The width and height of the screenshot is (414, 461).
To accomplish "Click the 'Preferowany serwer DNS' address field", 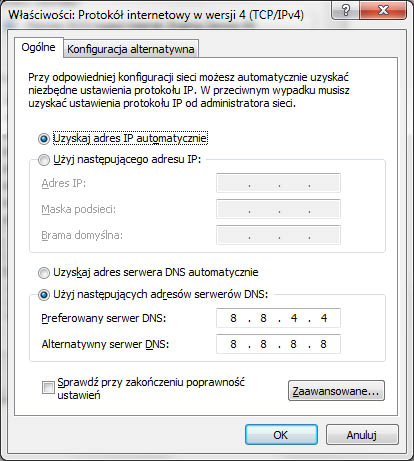I will tap(278, 318).
